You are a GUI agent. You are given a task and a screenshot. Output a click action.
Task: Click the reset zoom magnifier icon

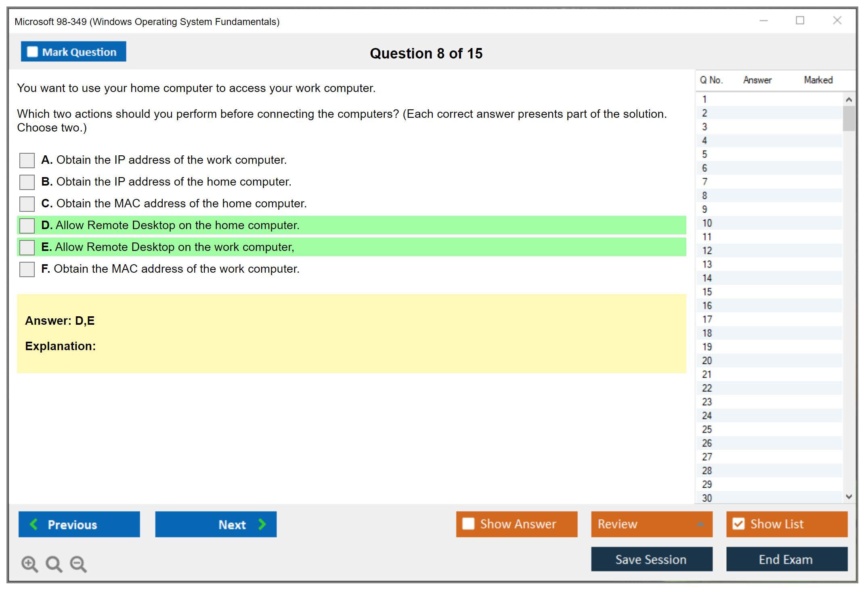click(x=54, y=564)
